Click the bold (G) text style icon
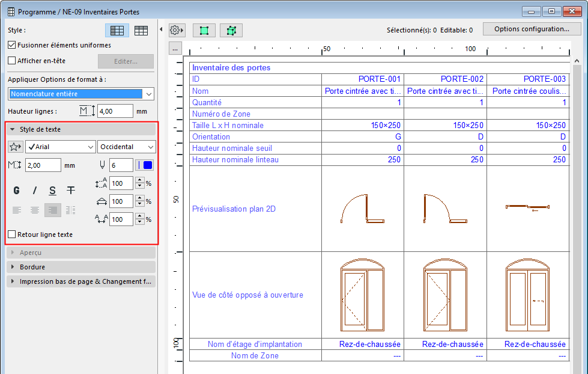The height and width of the screenshot is (374, 588). click(x=17, y=191)
